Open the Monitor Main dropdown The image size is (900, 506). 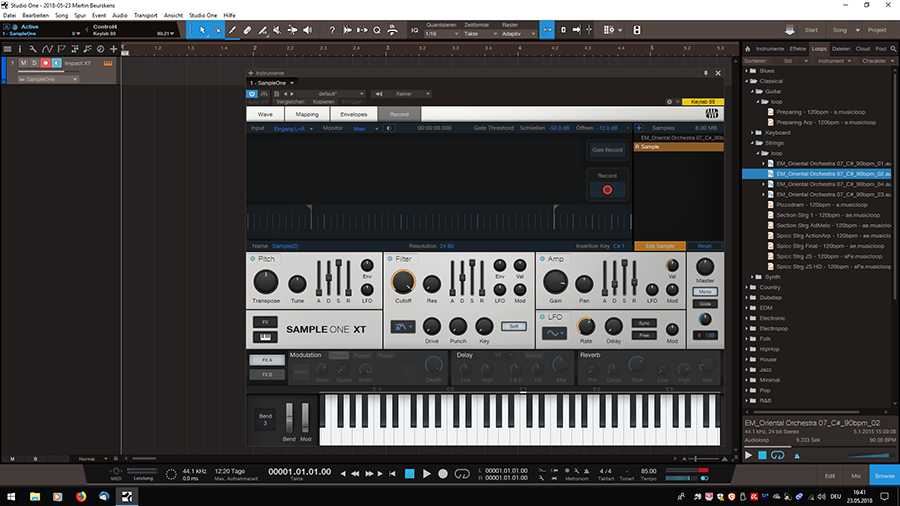click(x=366, y=129)
